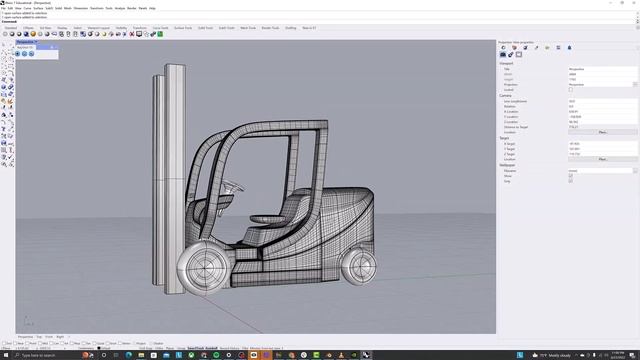Open Perspective viewport title dropdown arrow
Screen dimensions: 640x360
tap(36, 42)
